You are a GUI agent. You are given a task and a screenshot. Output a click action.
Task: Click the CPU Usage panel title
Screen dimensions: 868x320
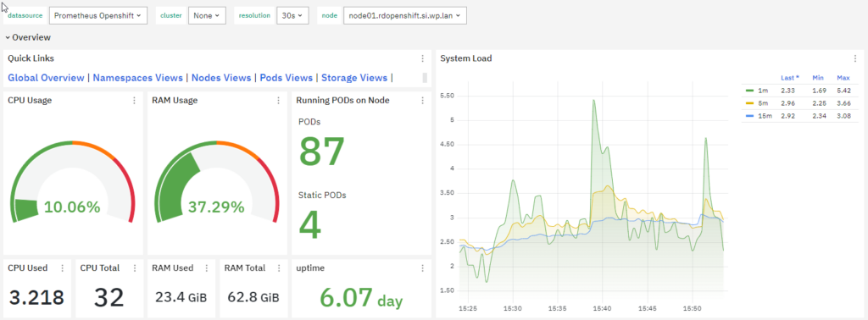tap(30, 101)
